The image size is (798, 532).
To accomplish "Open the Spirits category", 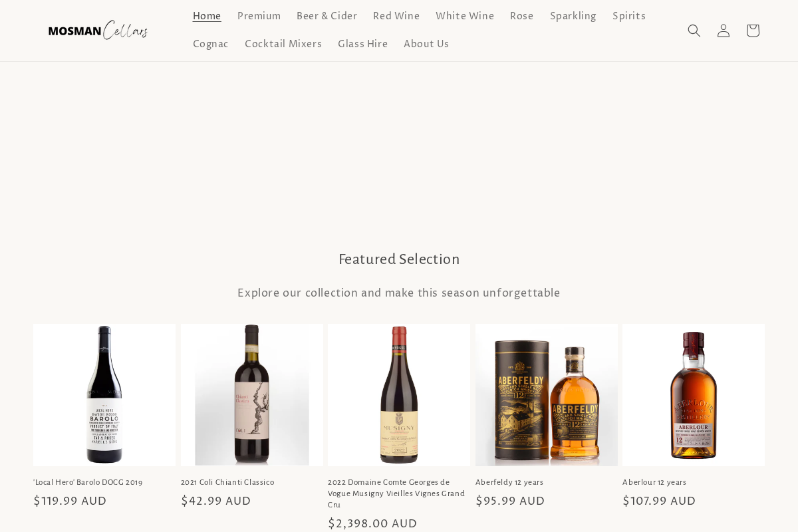I will [628, 16].
